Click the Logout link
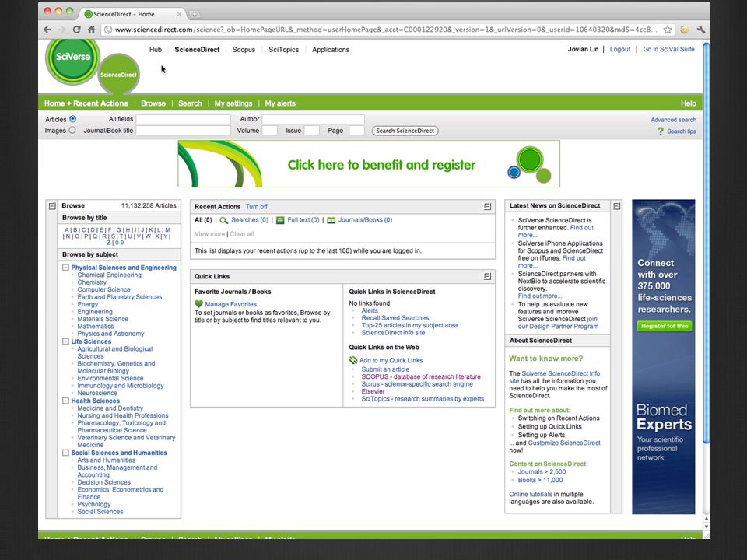This screenshot has height=560, width=747. [x=620, y=49]
